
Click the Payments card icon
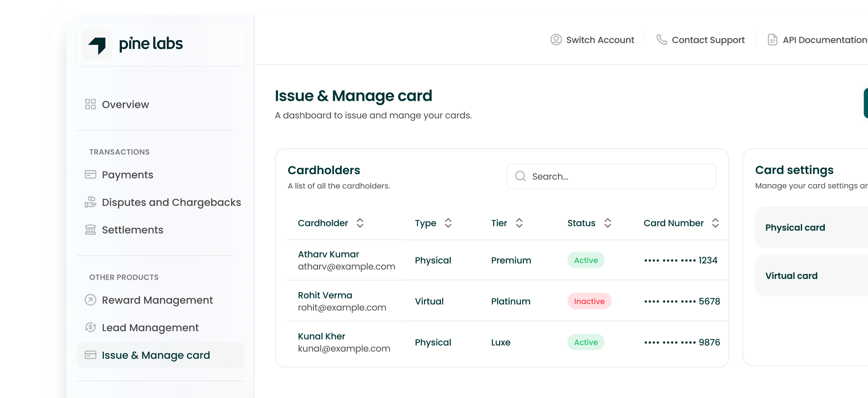(x=90, y=175)
